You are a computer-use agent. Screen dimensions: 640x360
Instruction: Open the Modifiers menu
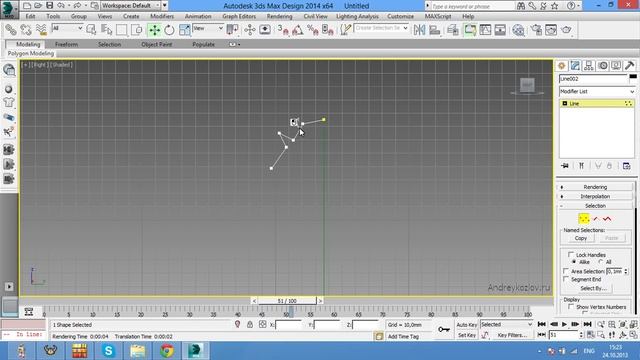[162, 16]
